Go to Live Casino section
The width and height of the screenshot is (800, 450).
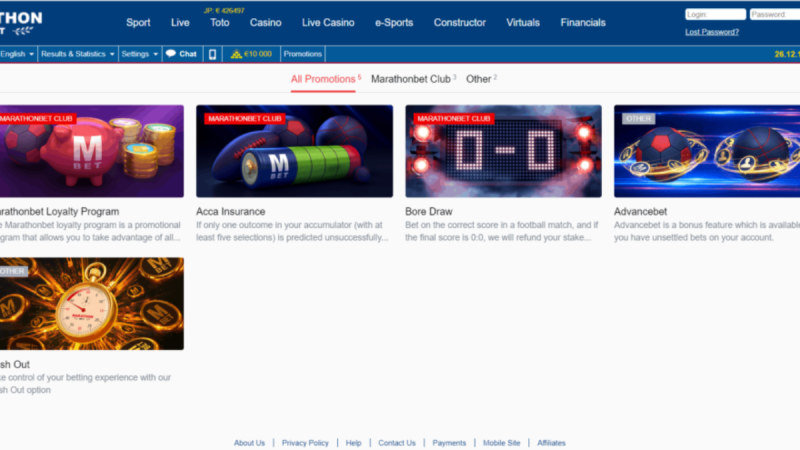pos(328,22)
